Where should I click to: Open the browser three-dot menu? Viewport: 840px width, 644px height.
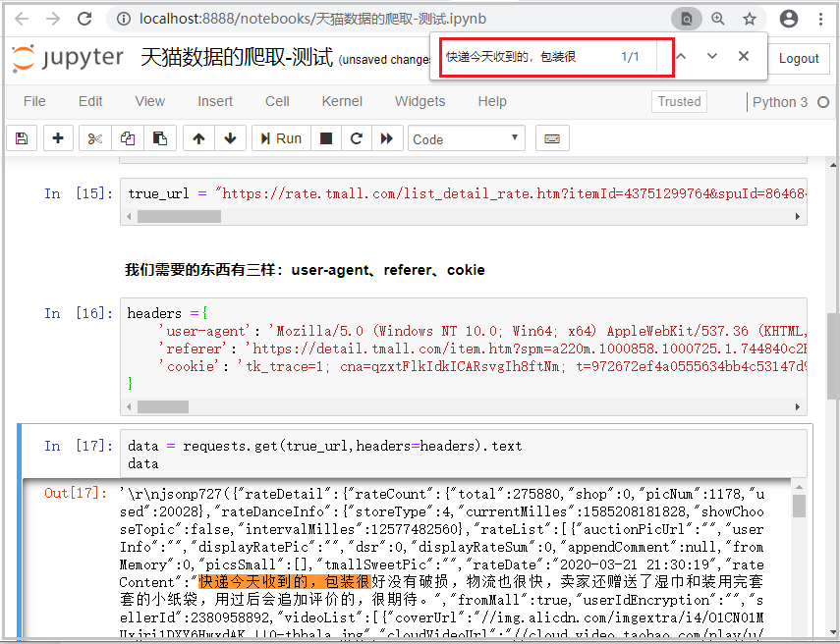click(820, 19)
